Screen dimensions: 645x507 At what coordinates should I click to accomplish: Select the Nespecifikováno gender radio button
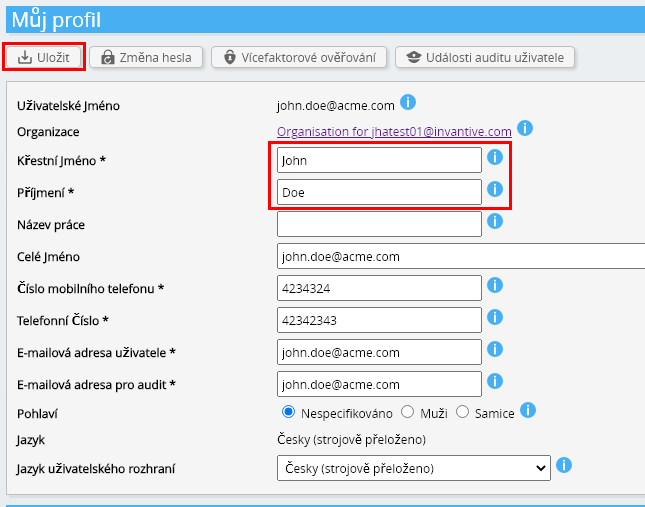pyautogui.click(x=288, y=412)
